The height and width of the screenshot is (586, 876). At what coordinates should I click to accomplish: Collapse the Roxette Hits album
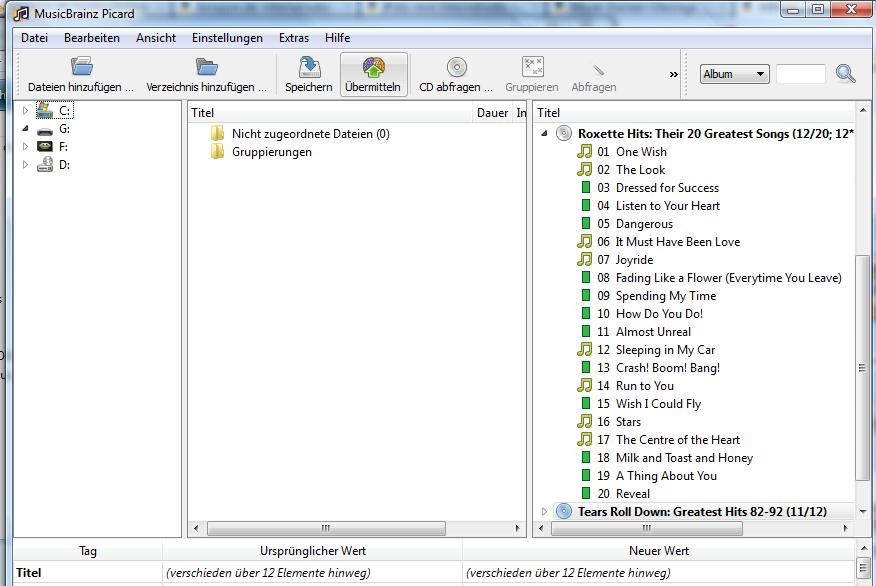click(544, 134)
